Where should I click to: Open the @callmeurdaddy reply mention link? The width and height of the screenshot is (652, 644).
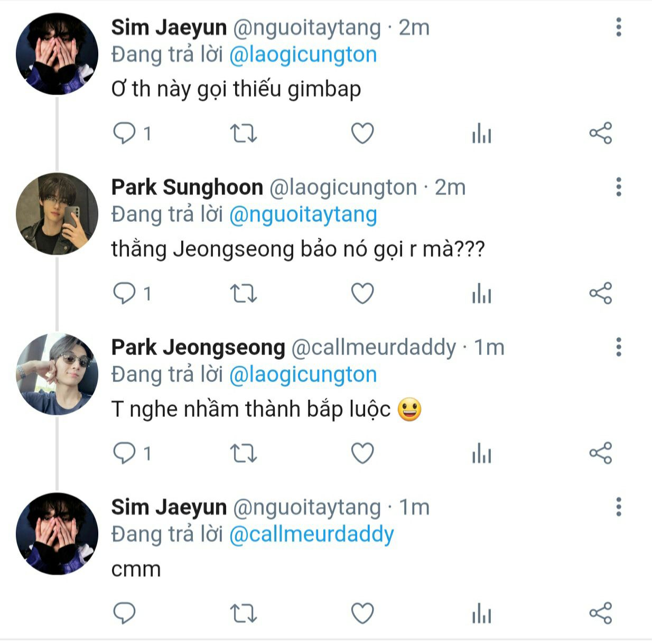311,535
